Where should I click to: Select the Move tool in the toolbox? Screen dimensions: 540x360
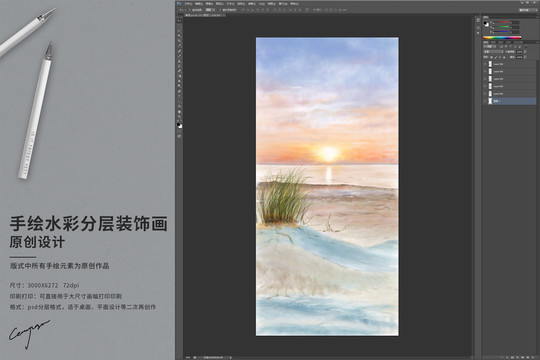pos(179,21)
